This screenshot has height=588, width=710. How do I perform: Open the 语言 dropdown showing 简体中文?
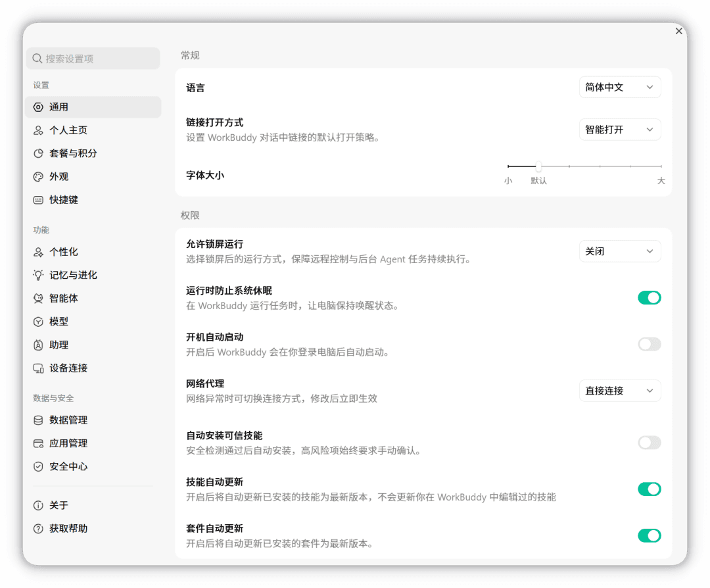click(620, 87)
